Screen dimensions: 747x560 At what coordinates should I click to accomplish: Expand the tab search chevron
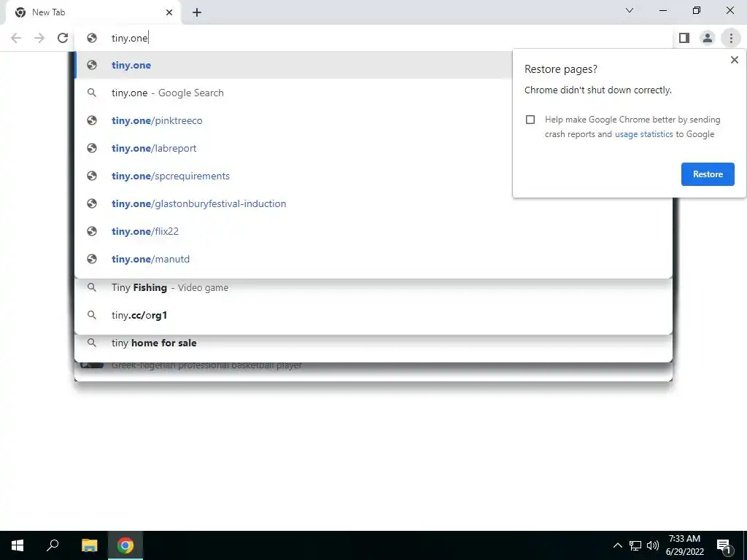[x=630, y=10]
